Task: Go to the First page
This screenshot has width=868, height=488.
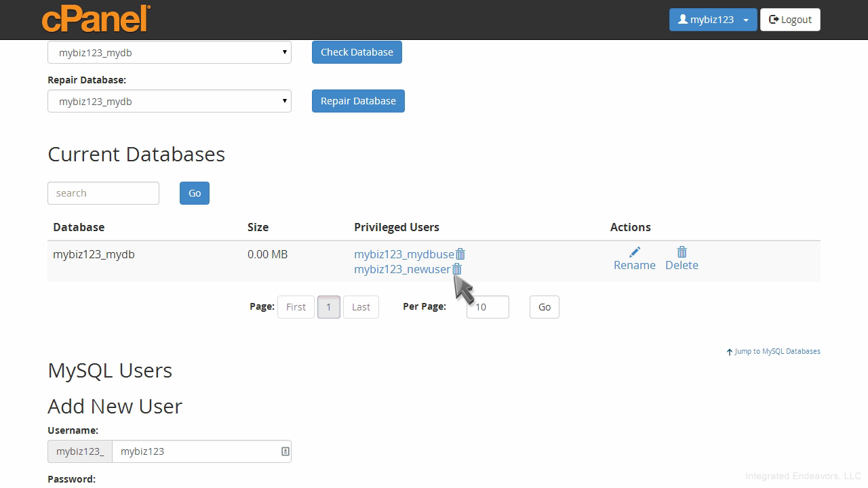Action: [296, 307]
